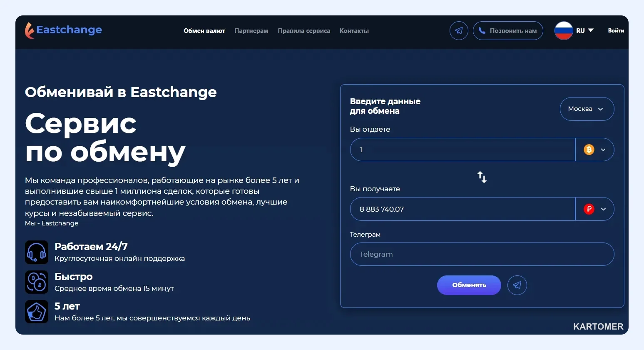The height and width of the screenshot is (350, 644).
Task: Click the Войти login link
Action: coord(616,30)
